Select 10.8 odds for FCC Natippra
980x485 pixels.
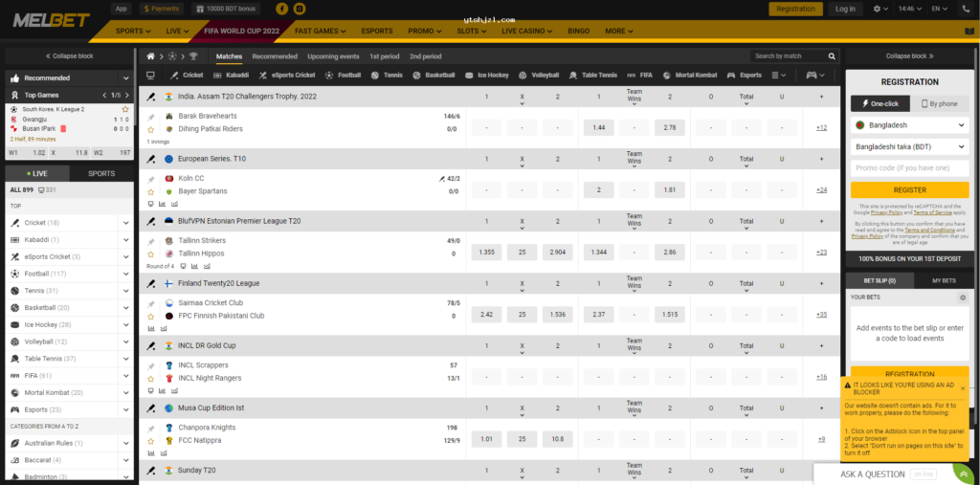[558, 439]
